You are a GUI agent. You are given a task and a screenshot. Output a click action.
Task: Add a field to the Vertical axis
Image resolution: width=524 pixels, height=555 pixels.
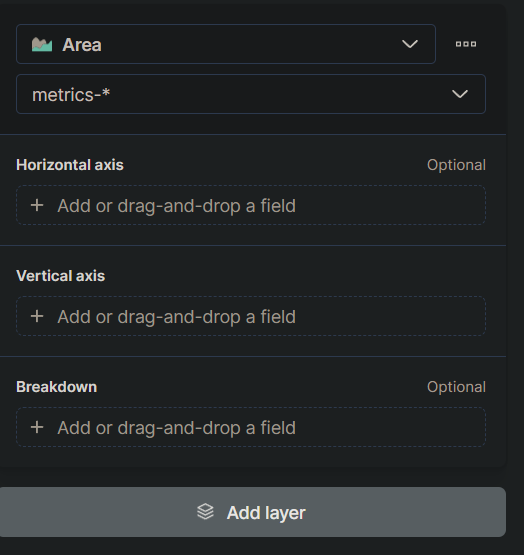(251, 316)
